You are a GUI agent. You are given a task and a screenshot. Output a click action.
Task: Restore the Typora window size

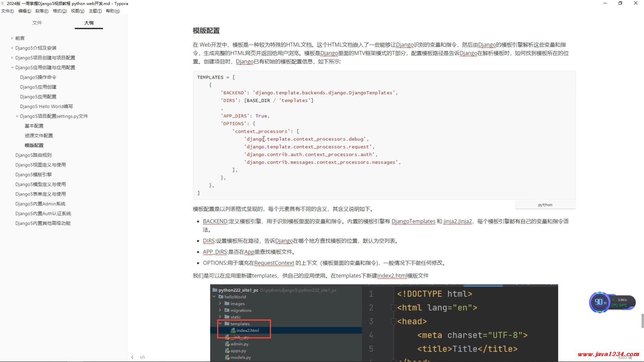click(620, 3)
